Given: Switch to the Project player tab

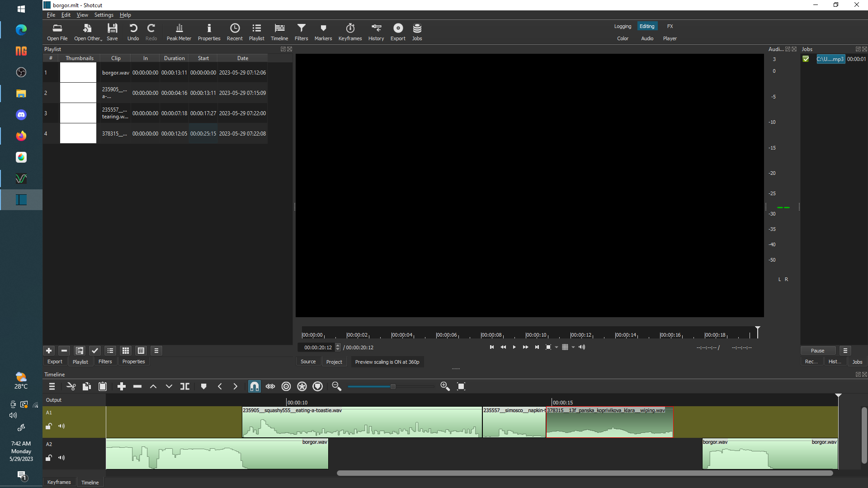Looking at the screenshot, I should pos(334,362).
